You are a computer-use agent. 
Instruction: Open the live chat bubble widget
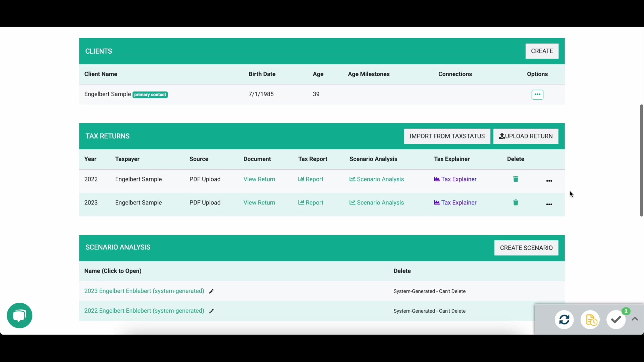click(19, 315)
